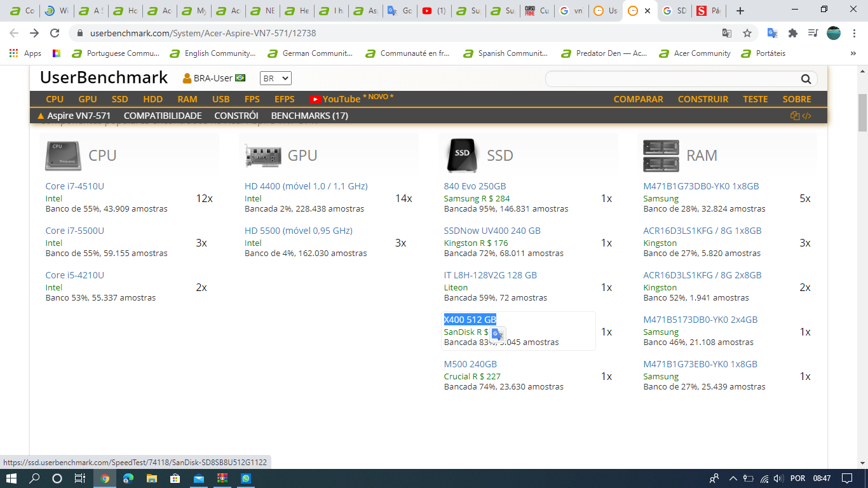Click the RAM memory modules image
This screenshot has height=488, width=868.
[661, 156]
